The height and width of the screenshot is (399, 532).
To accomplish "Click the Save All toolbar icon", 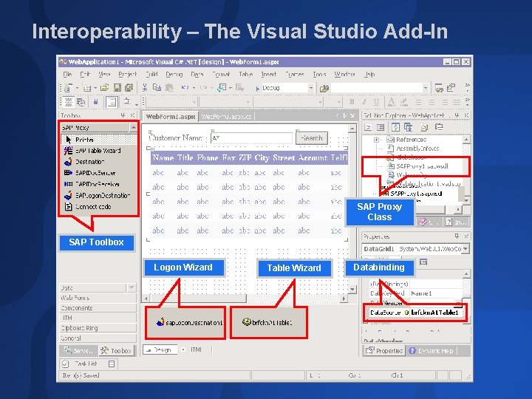I will (x=129, y=88).
